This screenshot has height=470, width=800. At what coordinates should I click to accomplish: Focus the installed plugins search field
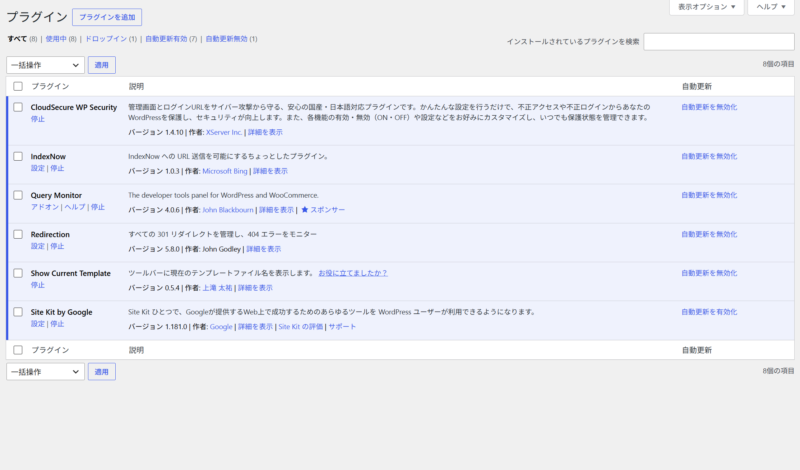pyautogui.click(x=719, y=42)
